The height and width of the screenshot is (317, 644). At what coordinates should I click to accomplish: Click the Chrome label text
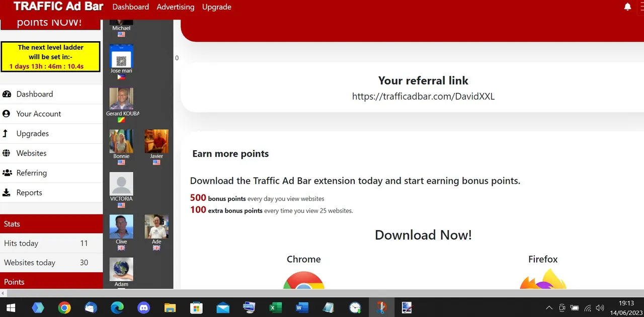click(x=304, y=259)
